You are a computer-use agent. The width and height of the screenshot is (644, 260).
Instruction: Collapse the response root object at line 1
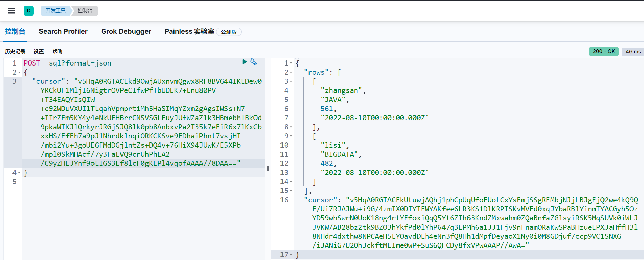pos(291,63)
